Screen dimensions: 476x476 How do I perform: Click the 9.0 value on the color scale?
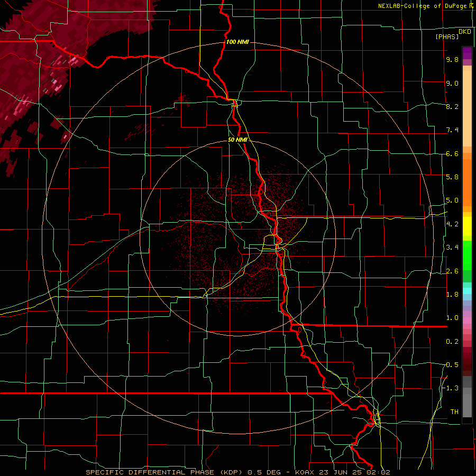[x=452, y=83]
